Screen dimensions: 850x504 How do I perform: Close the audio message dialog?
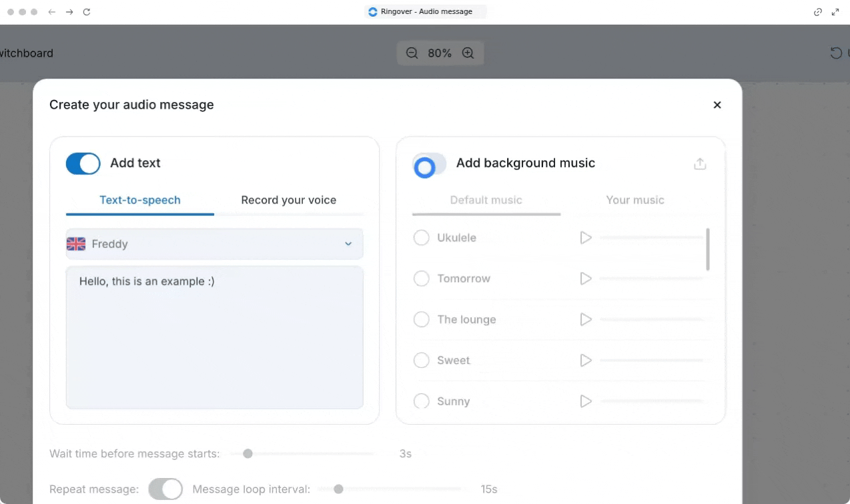click(x=717, y=105)
